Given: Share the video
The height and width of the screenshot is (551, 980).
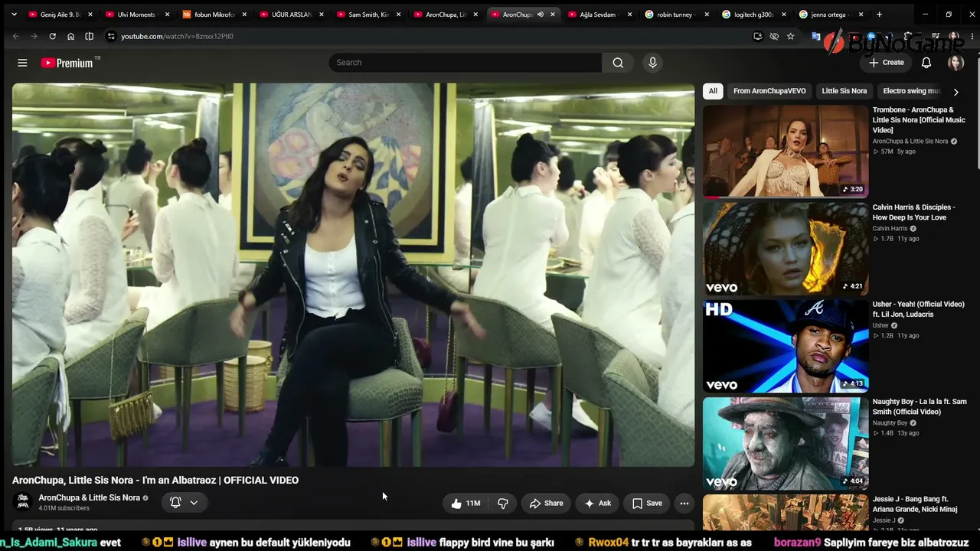Looking at the screenshot, I should tap(547, 503).
